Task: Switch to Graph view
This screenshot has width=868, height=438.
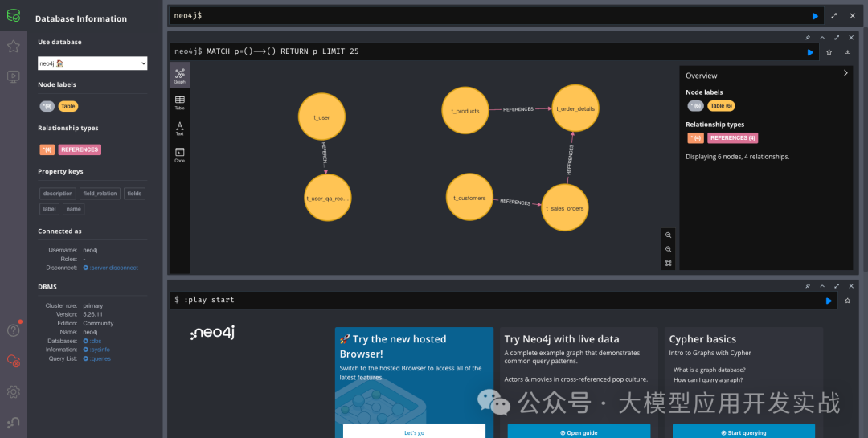Action: (x=179, y=76)
